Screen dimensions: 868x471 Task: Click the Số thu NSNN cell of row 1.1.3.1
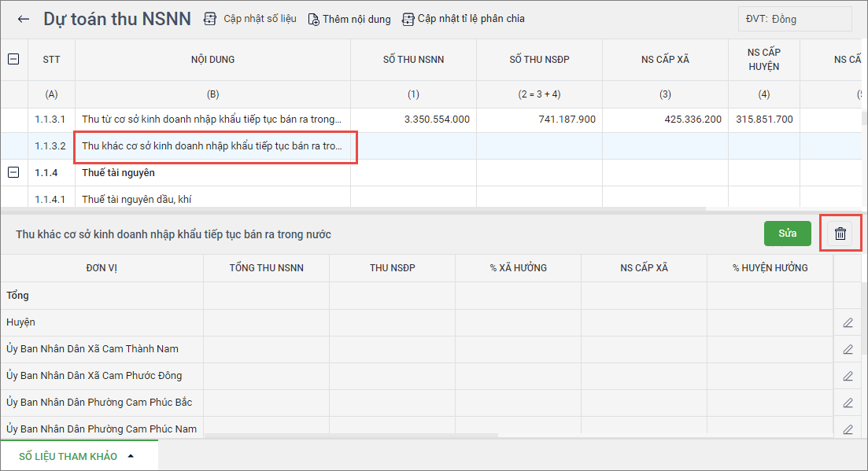point(413,120)
